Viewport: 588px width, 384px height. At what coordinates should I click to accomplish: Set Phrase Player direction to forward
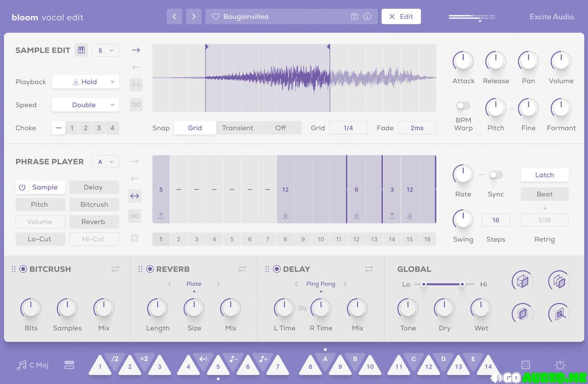[135, 162]
